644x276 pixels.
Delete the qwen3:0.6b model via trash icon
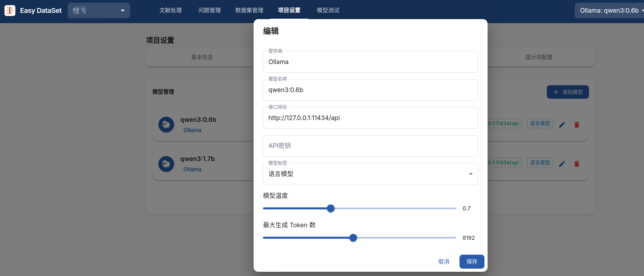[x=576, y=125]
